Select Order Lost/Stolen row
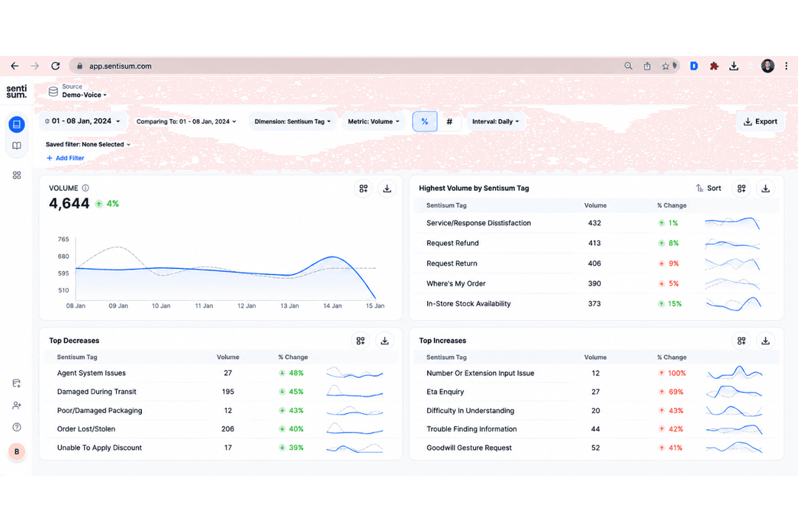 pyautogui.click(x=221, y=429)
